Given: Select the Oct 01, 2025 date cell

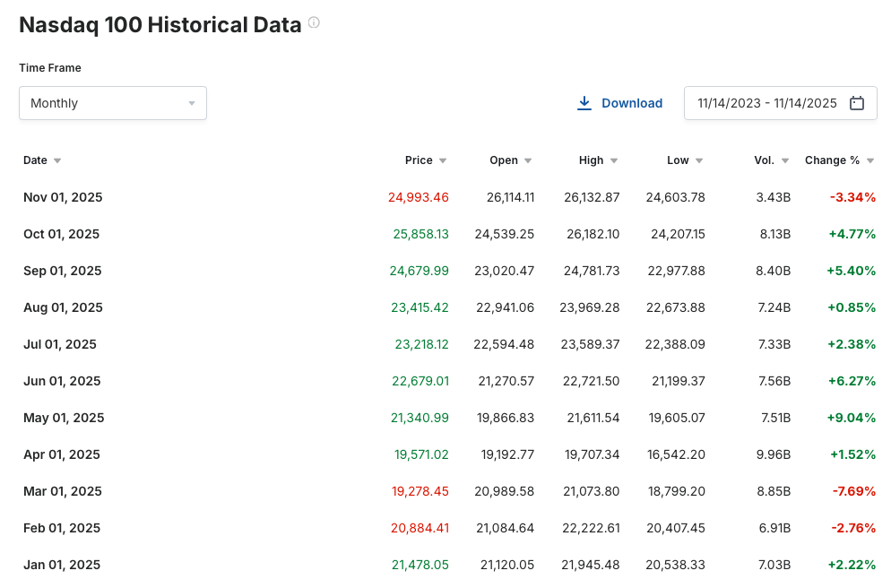Looking at the screenshot, I should pos(61,234).
